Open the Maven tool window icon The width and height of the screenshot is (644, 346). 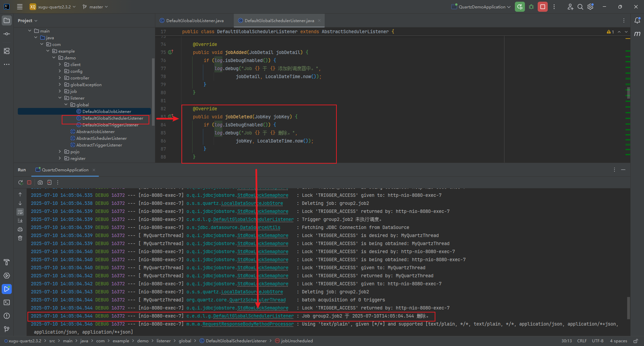pos(637,34)
